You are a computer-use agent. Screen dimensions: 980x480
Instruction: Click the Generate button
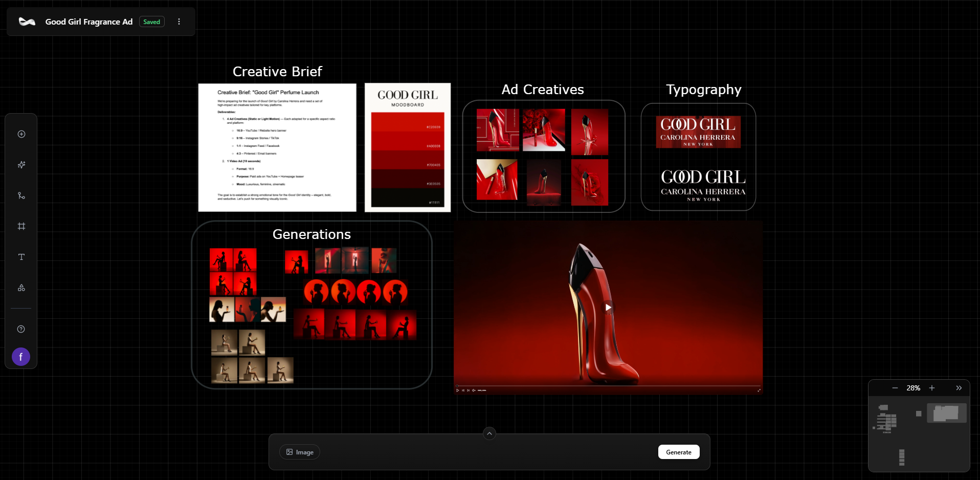[x=679, y=452]
